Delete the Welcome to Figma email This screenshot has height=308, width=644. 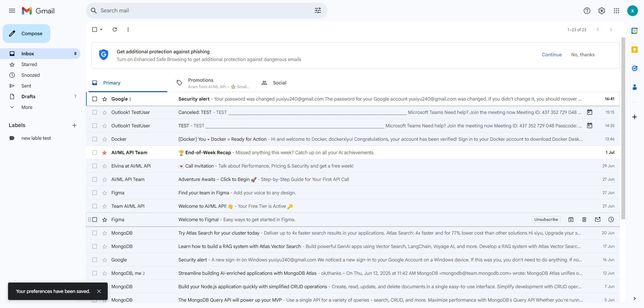coord(584,220)
